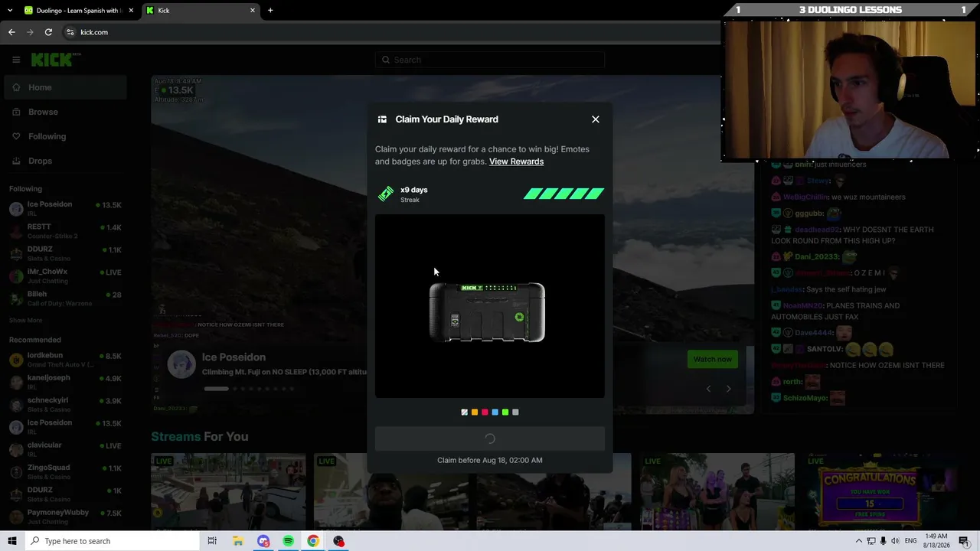This screenshot has width=980, height=551.
Task: Open the volume tray icon
Action: point(897,541)
